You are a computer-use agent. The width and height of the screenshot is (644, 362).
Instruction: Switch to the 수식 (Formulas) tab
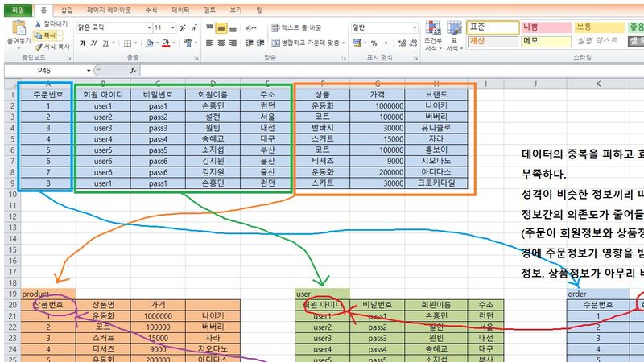pyautogui.click(x=151, y=10)
